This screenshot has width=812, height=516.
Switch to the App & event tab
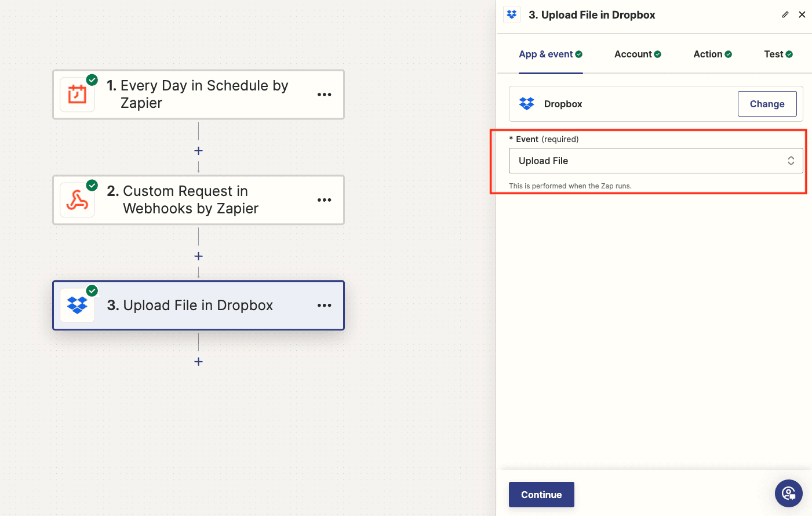click(551, 54)
